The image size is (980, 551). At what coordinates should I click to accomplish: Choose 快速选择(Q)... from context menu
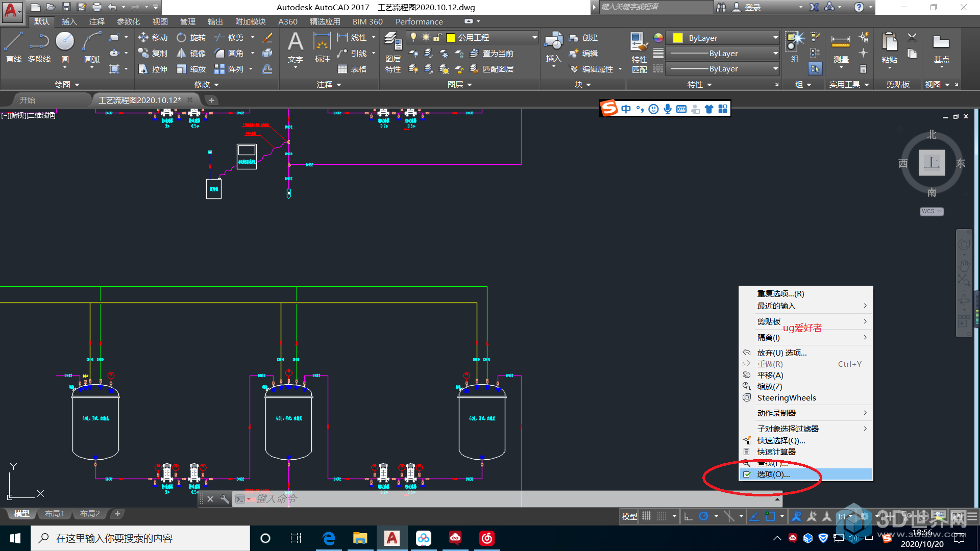click(806, 441)
